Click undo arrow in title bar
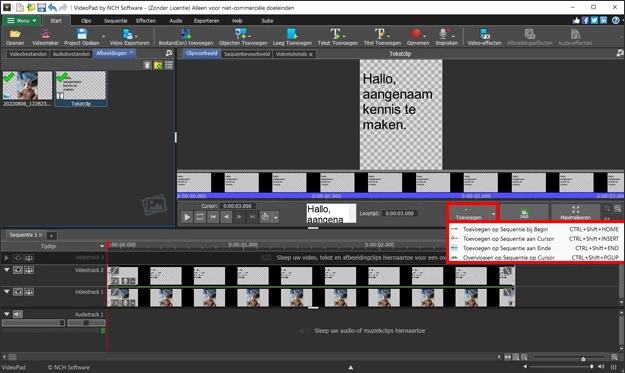This screenshot has width=625, height=373. click(x=52, y=8)
